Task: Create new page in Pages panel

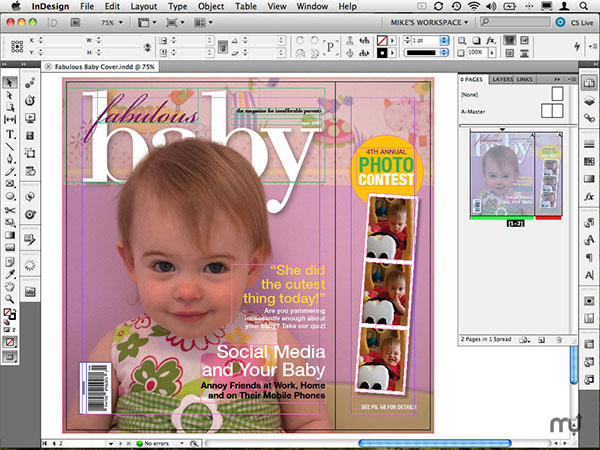Action: pos(541,340)
